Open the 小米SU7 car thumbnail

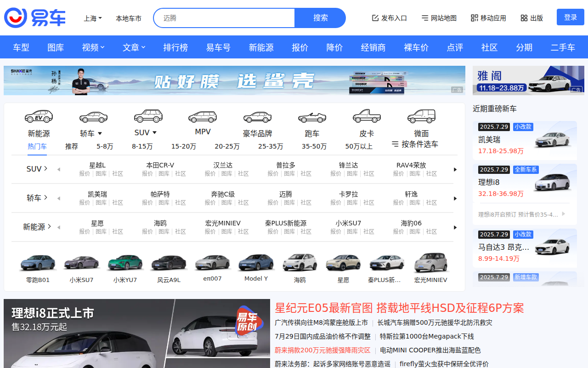[81, 263]
